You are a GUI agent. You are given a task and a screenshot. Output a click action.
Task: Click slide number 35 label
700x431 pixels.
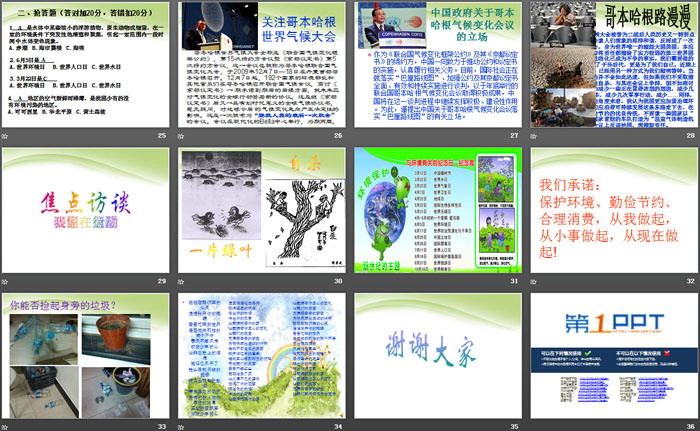point(514,427)
